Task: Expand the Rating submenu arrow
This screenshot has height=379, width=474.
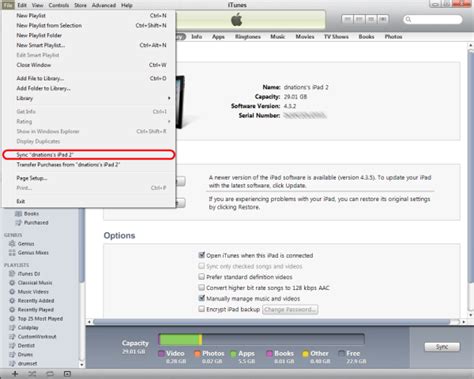Action: [x=169, y=122]
